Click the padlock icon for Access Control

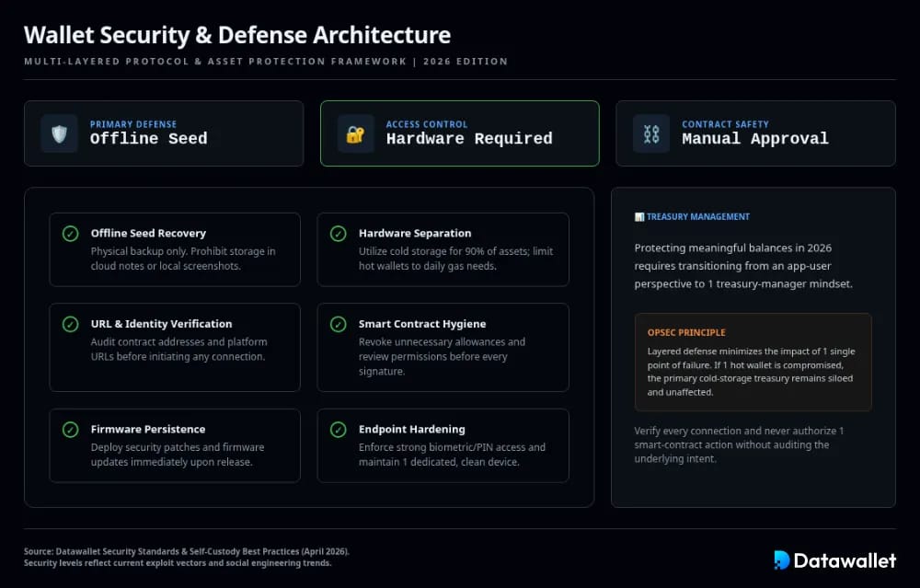tap(355, 133)
